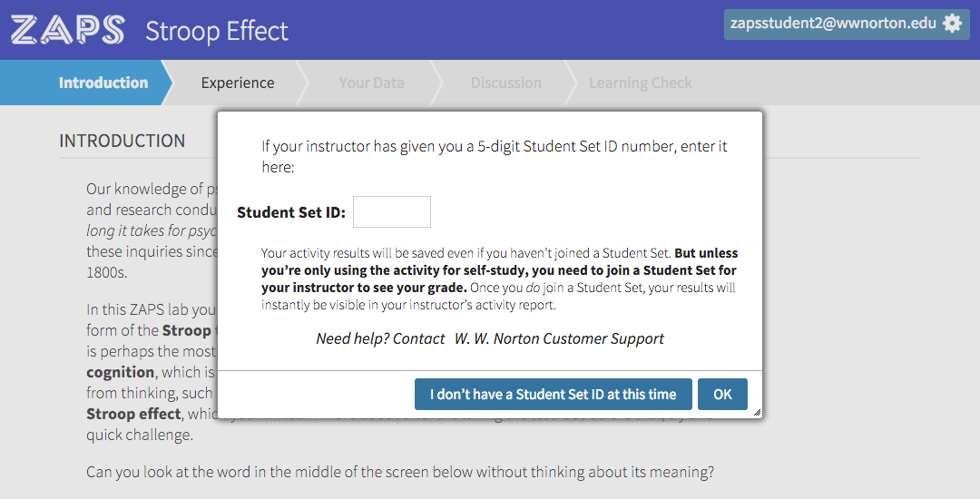The width and height of the screenshot is (980, 499).
Task: Click the ZAPS logo
Action: coord(67,30)
